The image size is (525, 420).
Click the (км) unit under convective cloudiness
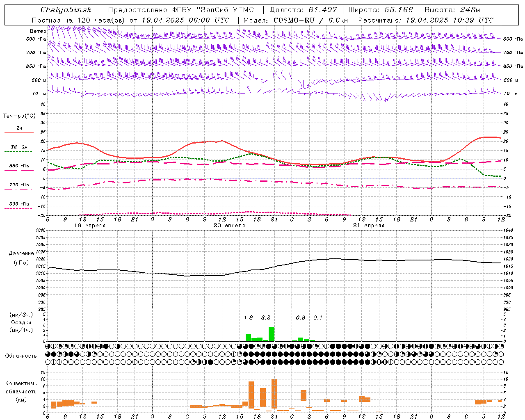(x=21, y=399)
